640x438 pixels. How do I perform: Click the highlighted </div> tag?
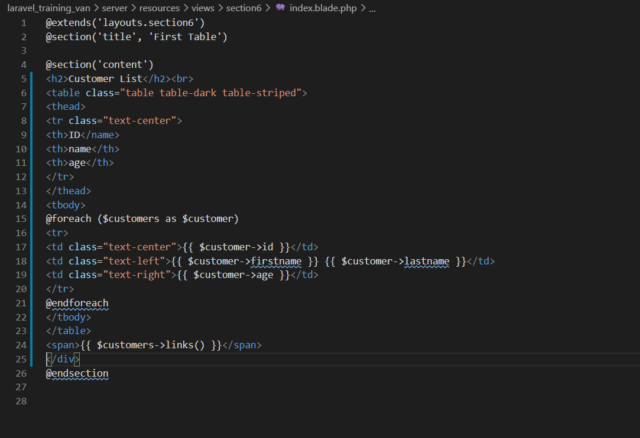[63, 359]
